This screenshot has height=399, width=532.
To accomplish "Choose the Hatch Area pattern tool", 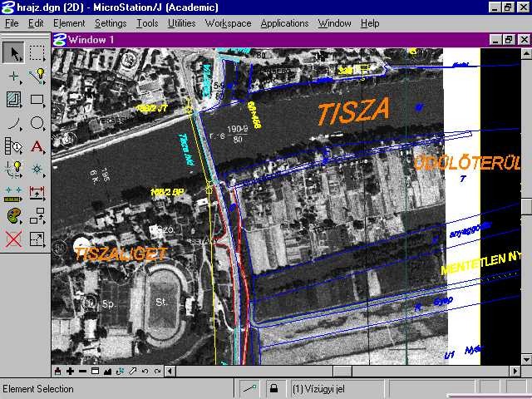I will 13,100.
